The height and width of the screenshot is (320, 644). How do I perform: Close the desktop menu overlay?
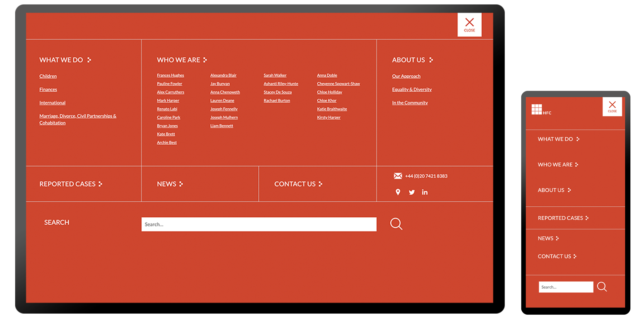[469, 25]
